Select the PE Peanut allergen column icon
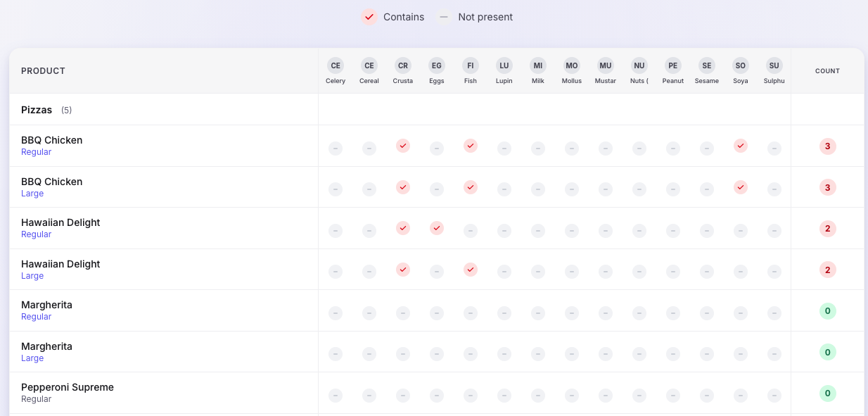868x416 pixels. (673, 65)
